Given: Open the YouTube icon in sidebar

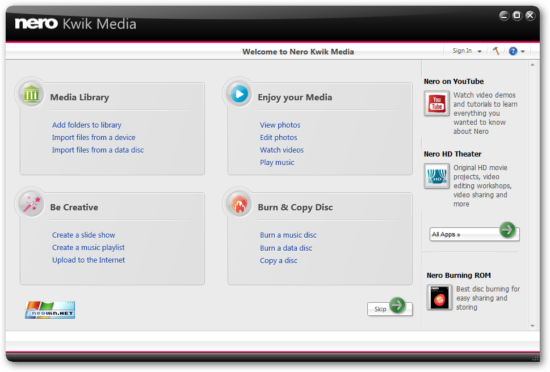Looking at the screenshot, I should coord(437,103).
